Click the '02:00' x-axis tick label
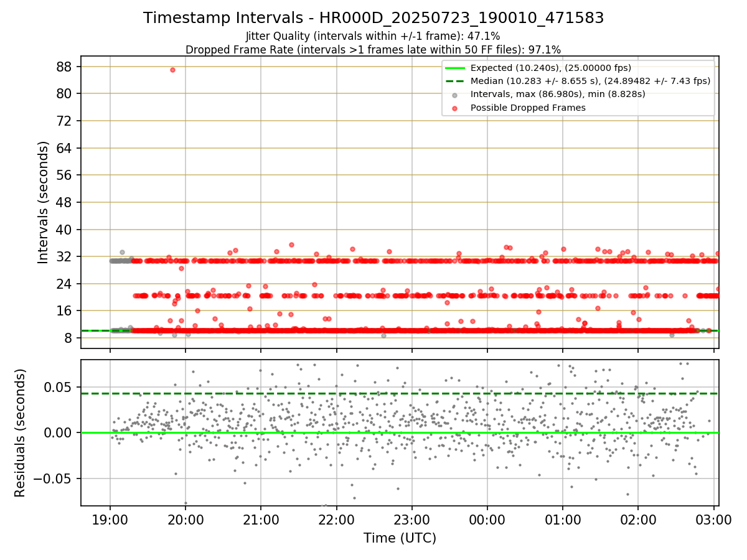The height and width of the screenshot is (560, 747). [x=639, y=520]
